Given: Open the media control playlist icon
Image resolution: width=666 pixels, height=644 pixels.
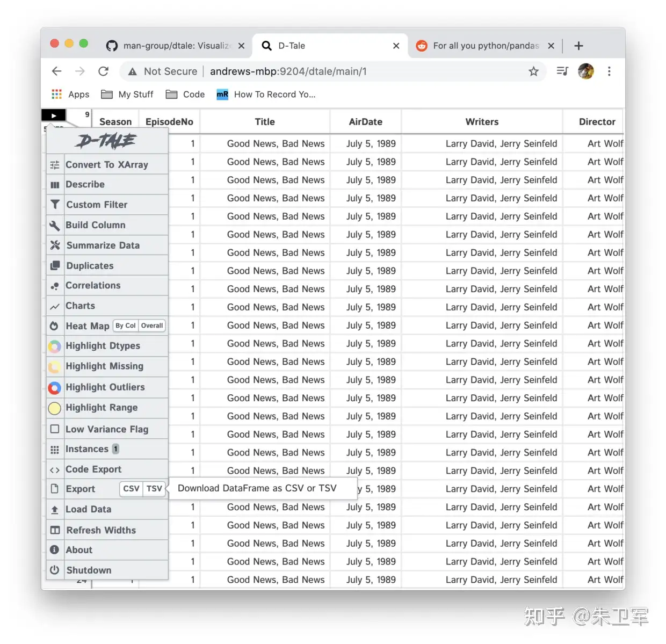Looking at the screenshot, I should click(562, 71).
